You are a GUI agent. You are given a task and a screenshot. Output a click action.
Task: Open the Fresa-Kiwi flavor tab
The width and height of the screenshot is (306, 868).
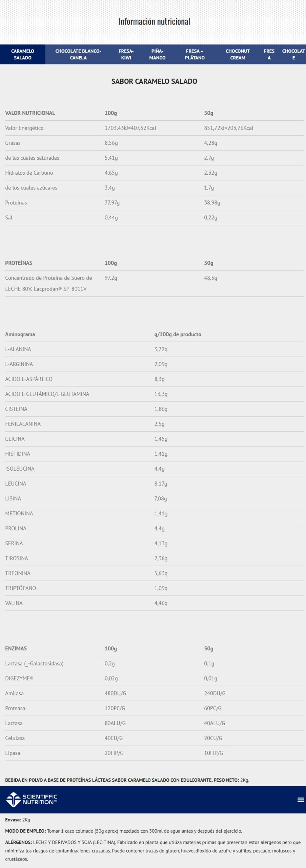pos(126,54)
